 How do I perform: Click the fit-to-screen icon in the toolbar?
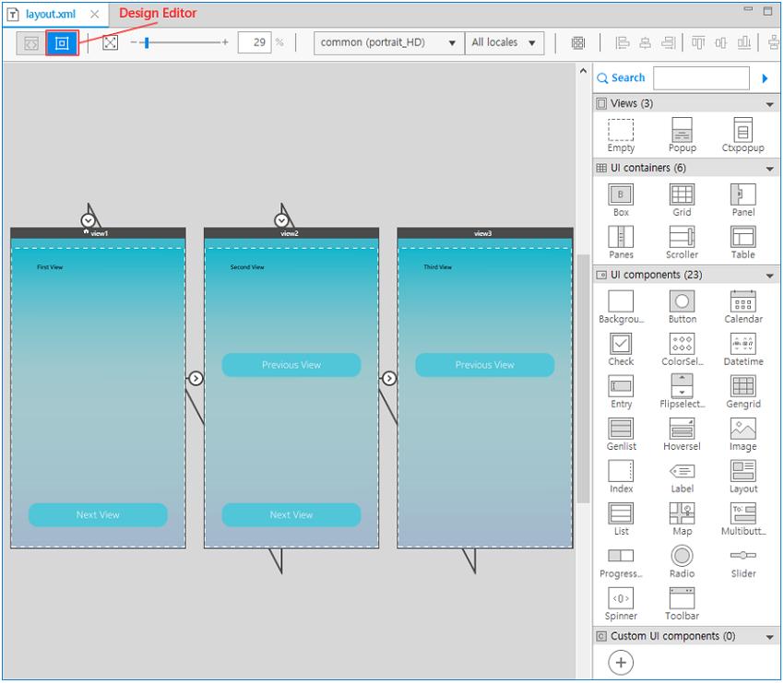110,41
